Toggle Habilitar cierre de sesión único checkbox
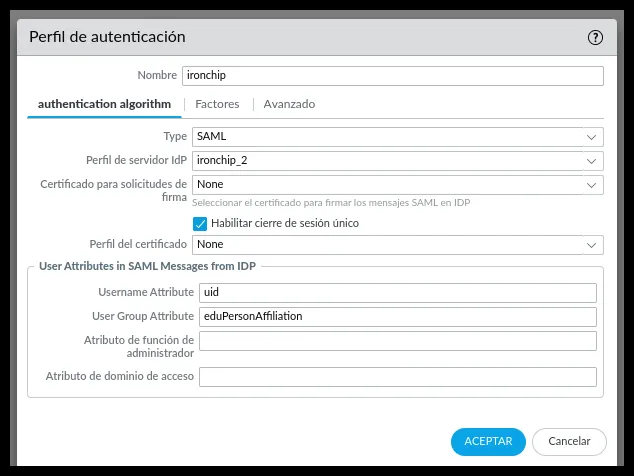 click(200, 224)
